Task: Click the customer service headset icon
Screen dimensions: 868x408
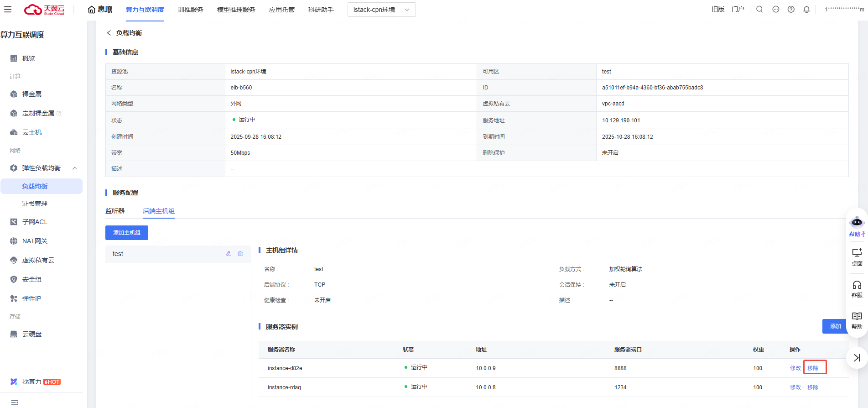Action: 857,289
